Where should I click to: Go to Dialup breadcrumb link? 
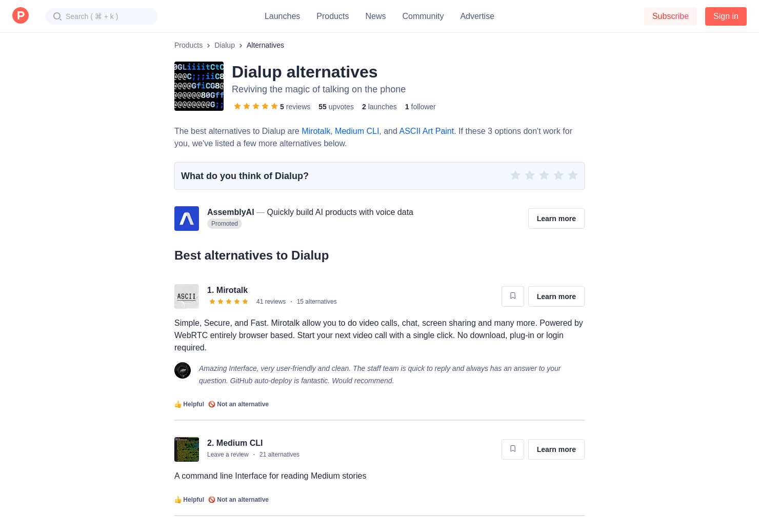(224, 45)
